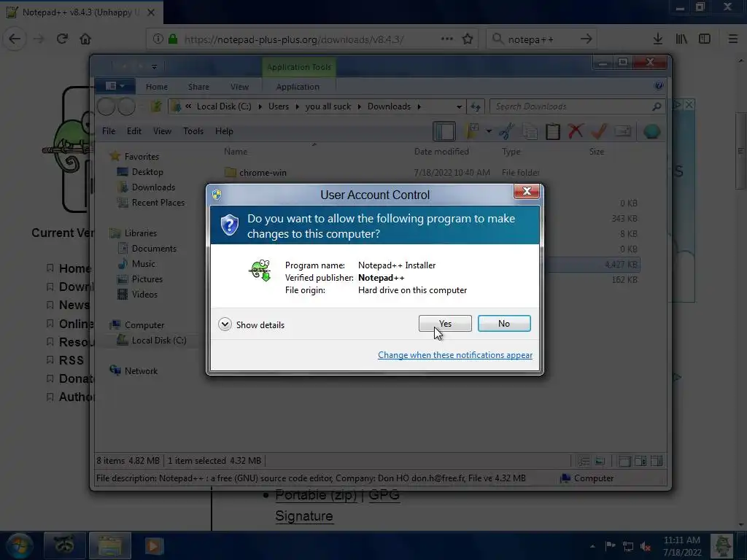
Task: Submit search with arrow button
Action: (x=587, y=39)
